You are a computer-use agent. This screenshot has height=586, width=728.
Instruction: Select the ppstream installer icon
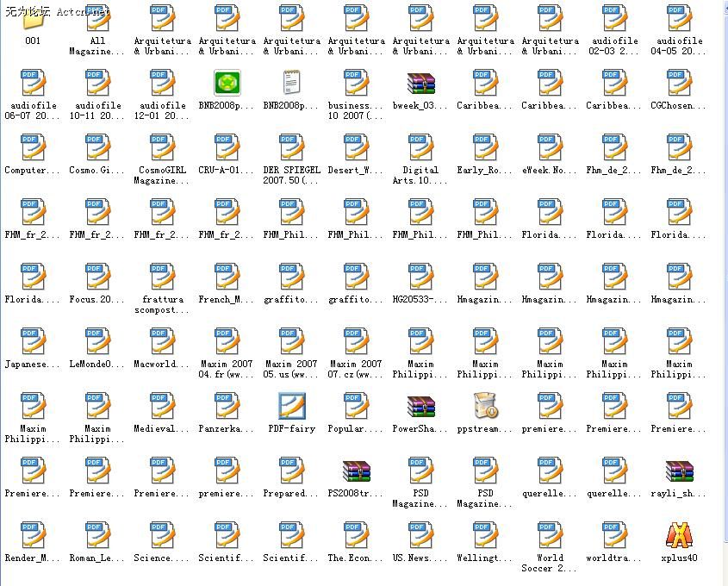click(485, 405)
